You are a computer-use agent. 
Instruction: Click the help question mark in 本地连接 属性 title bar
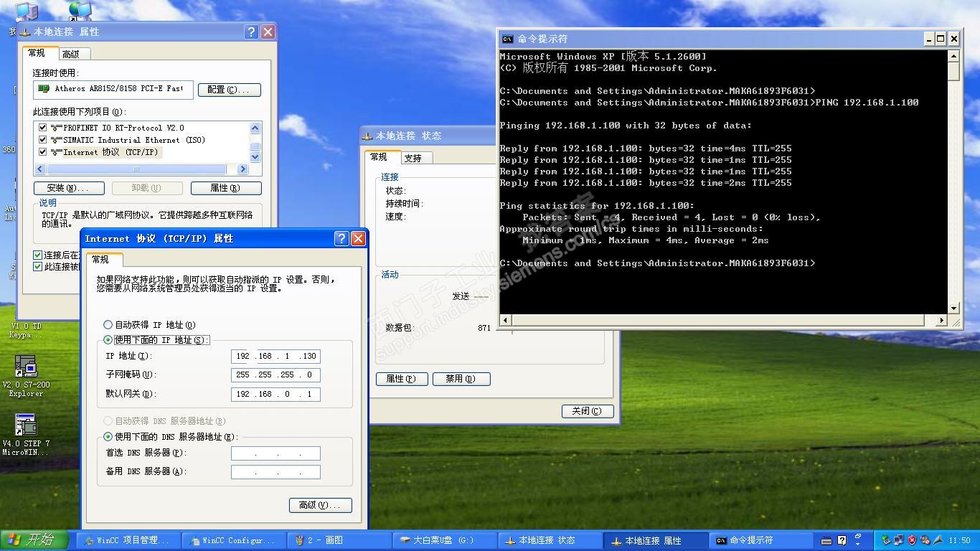click(251, 32)
